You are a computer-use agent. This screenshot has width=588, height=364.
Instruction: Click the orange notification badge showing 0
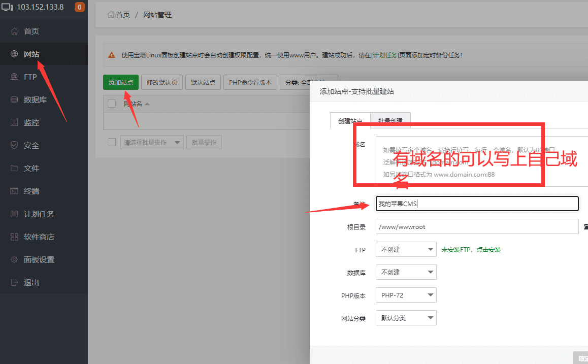(80, 7)
